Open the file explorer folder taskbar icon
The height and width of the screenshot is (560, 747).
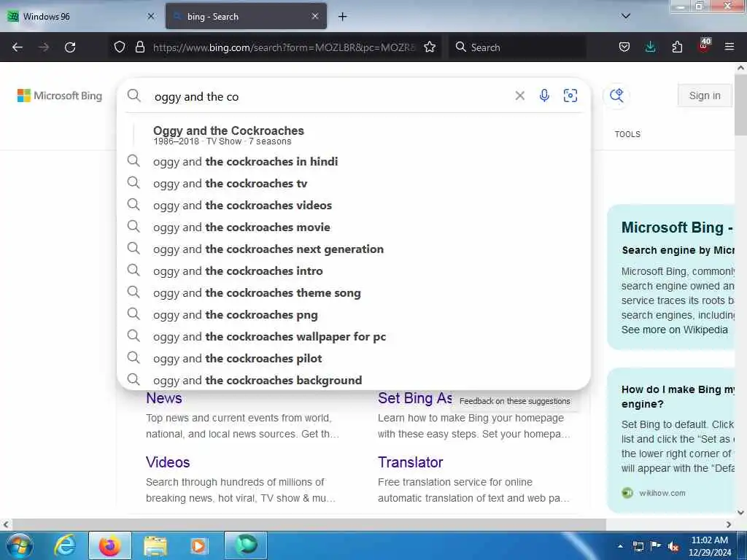(155, 546)
